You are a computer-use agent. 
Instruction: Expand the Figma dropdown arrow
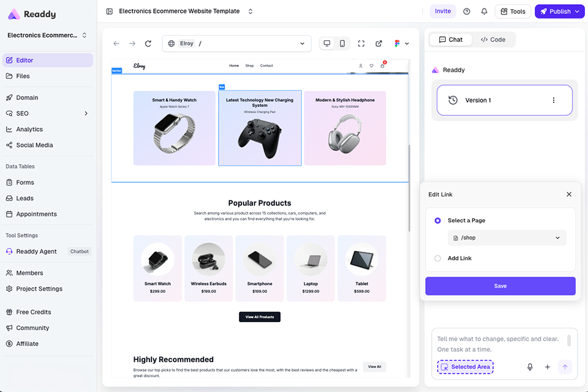click(x=407, y=43)
